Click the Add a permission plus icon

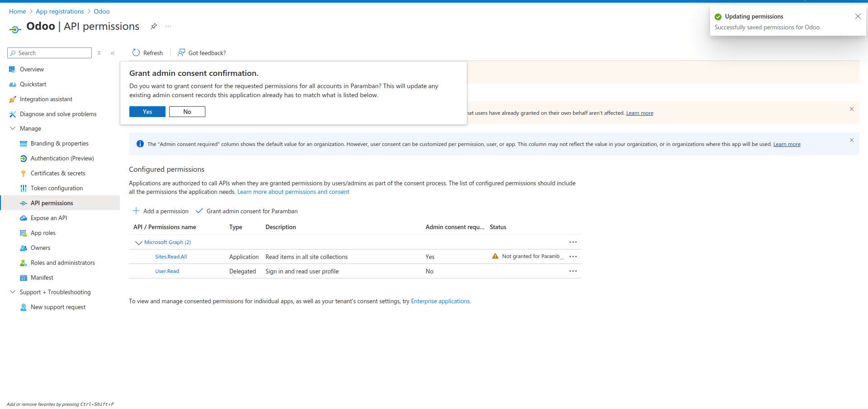(135, 211)
